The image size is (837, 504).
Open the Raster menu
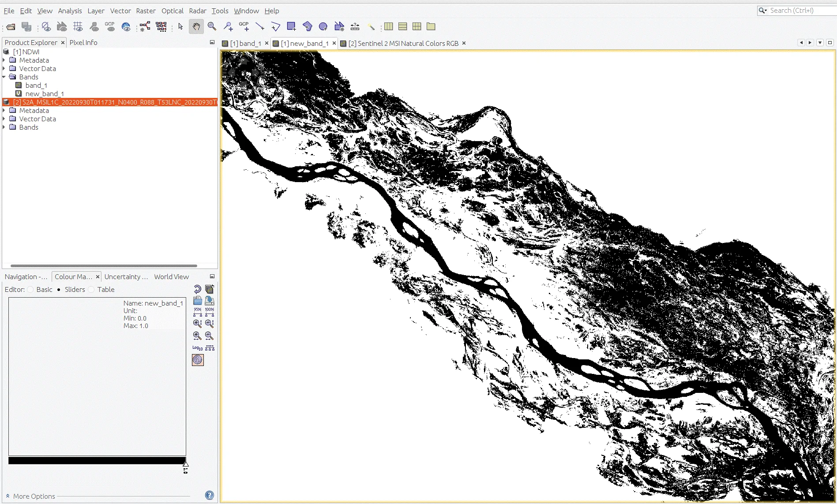coord(146,11)
